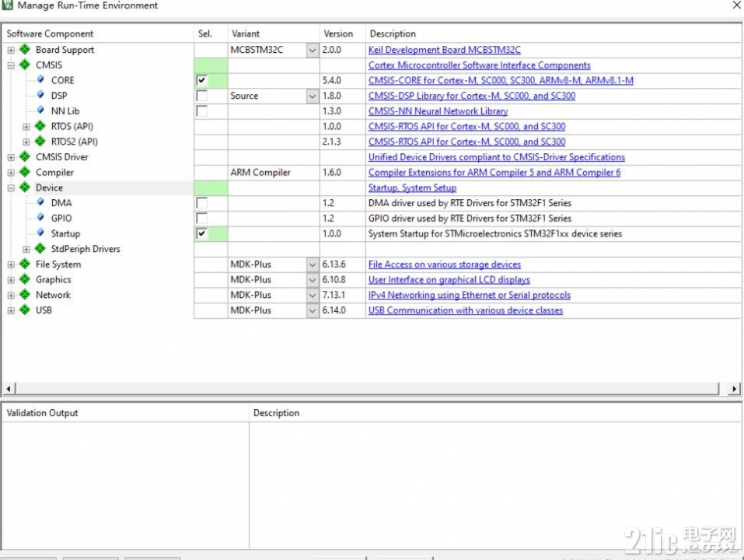Click the DMA component blue icon

tap(40, 203)
